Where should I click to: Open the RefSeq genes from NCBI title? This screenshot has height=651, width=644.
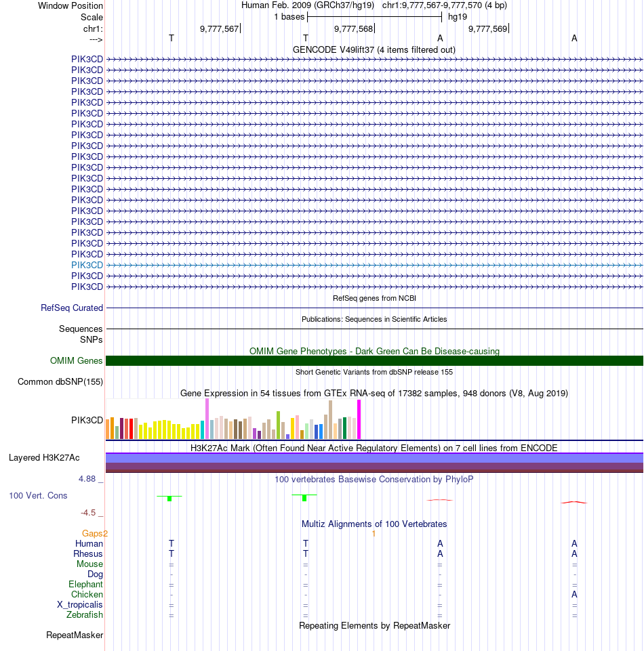pos(374,298)
